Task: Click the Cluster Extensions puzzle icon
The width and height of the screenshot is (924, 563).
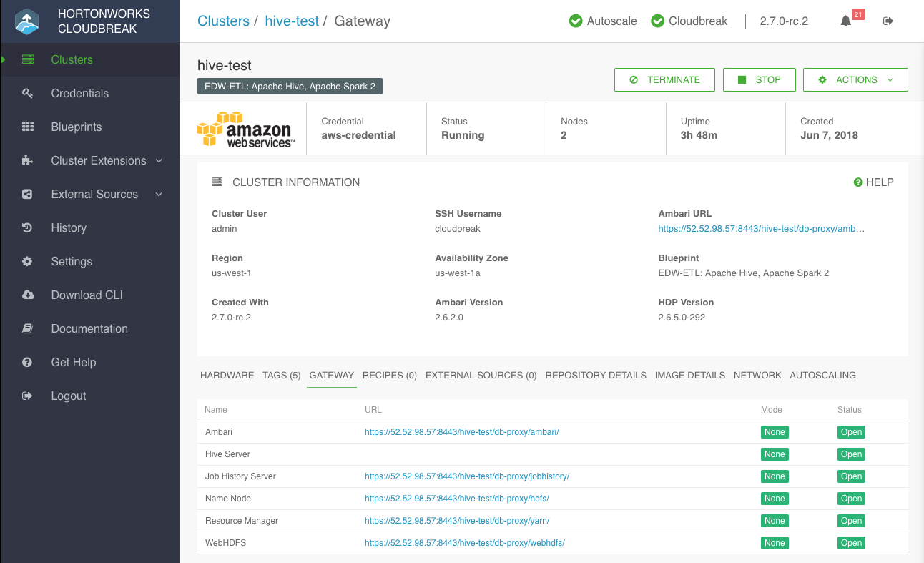Action: tap(28, 160)
